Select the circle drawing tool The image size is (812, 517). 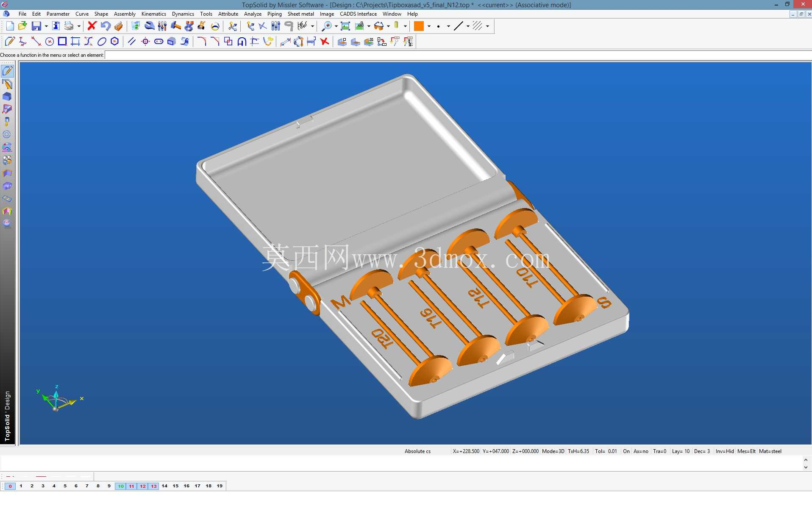(49, 42)
